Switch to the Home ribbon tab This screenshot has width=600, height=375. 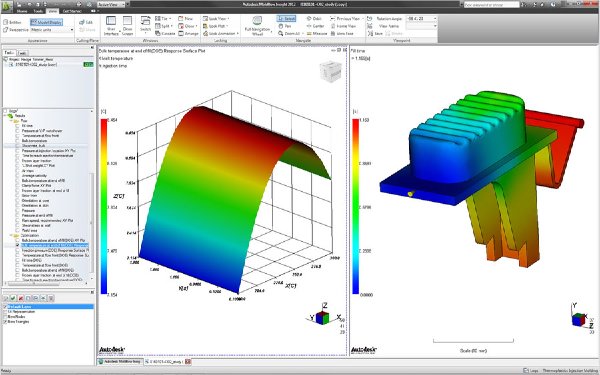(x=22, y=11)
